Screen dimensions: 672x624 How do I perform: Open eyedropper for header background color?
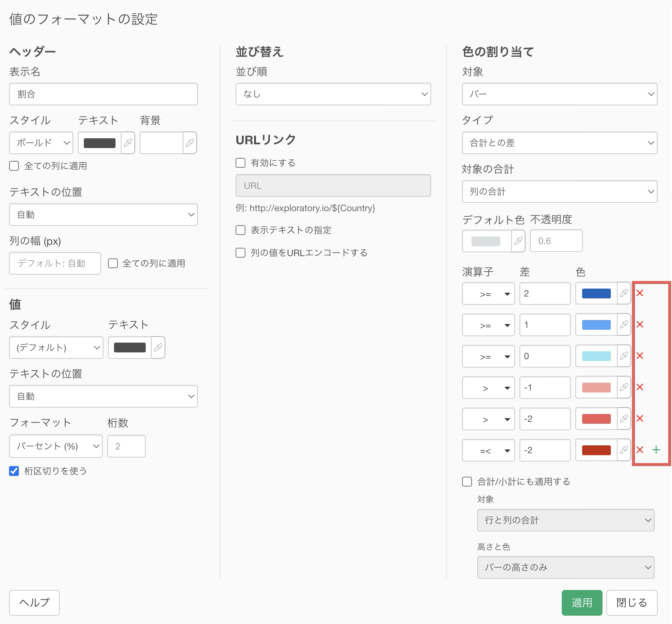pos(190,143)
